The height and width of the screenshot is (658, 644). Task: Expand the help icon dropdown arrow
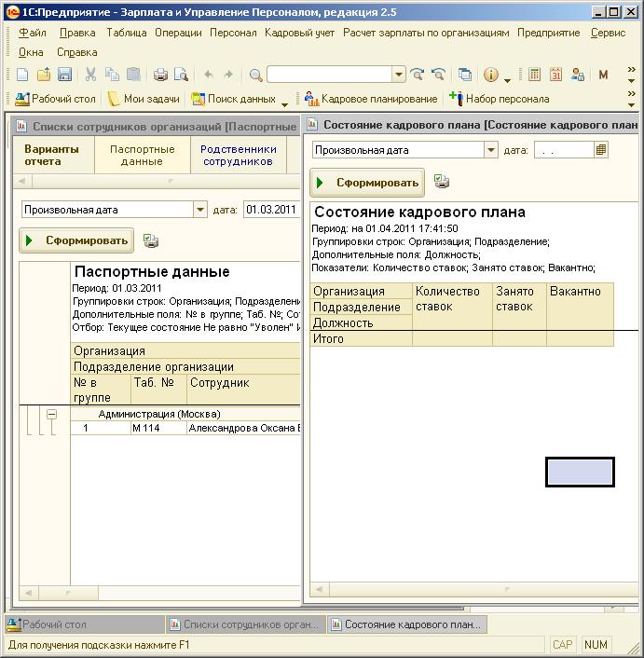click(507, 80)
